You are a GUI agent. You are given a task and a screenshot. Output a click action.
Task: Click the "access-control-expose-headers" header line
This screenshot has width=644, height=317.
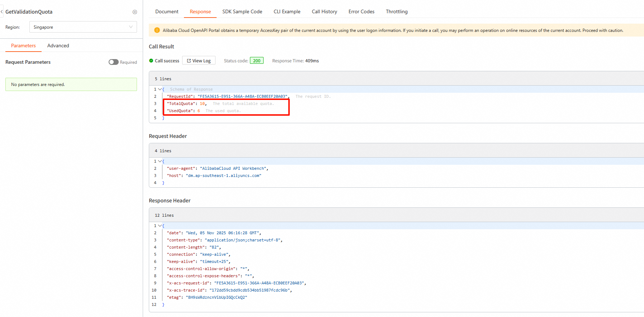(210, 276)
